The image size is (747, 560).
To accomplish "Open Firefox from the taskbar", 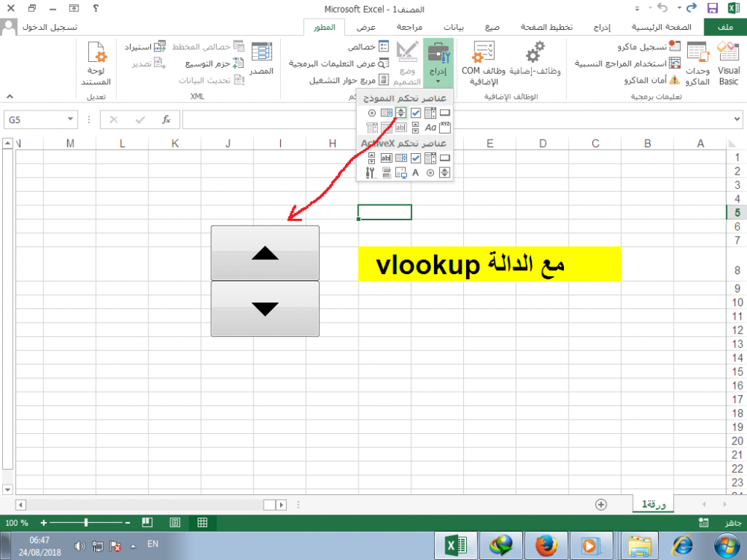I will tap(546, 546).
